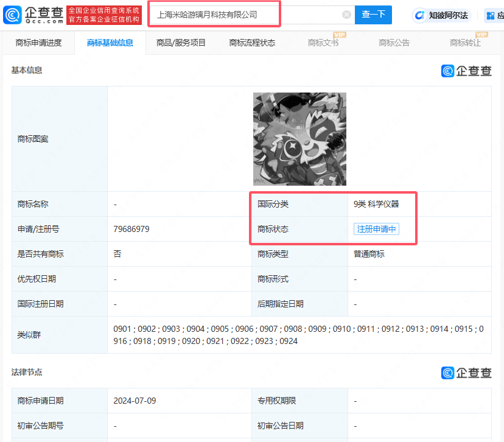Clear the search box with X icon
This screenshot has width=504, height=442.
point(346,15)
